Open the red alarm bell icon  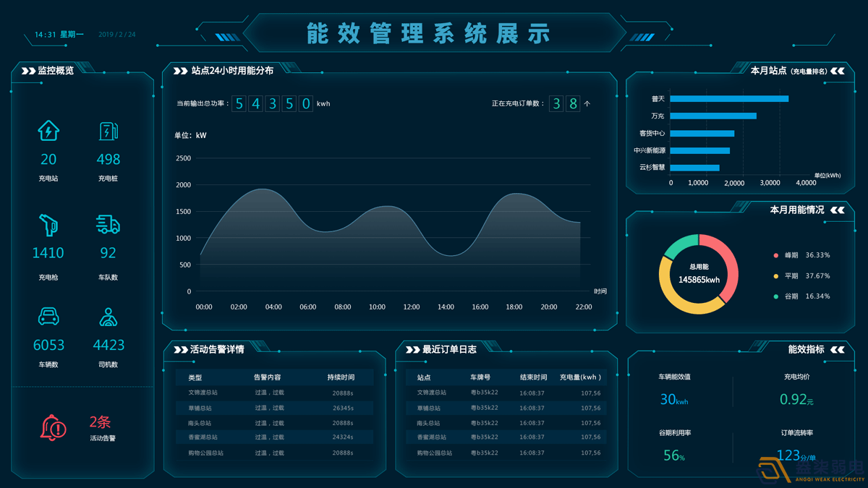click(53, 428)
